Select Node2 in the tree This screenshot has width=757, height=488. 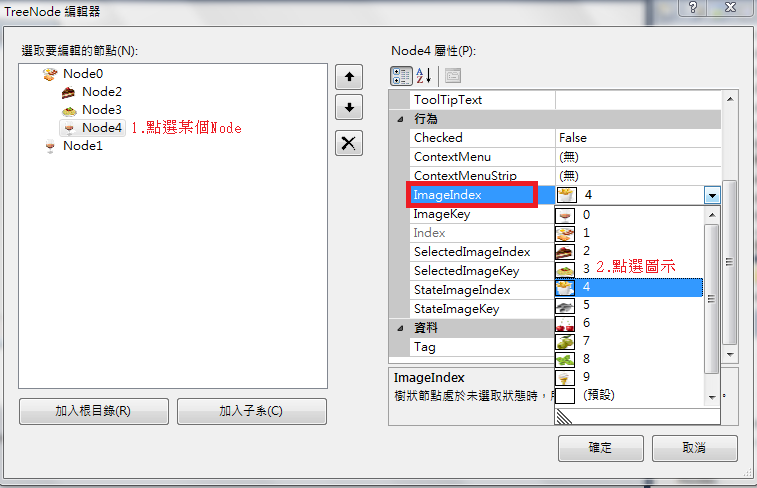[x=101, y=92]
